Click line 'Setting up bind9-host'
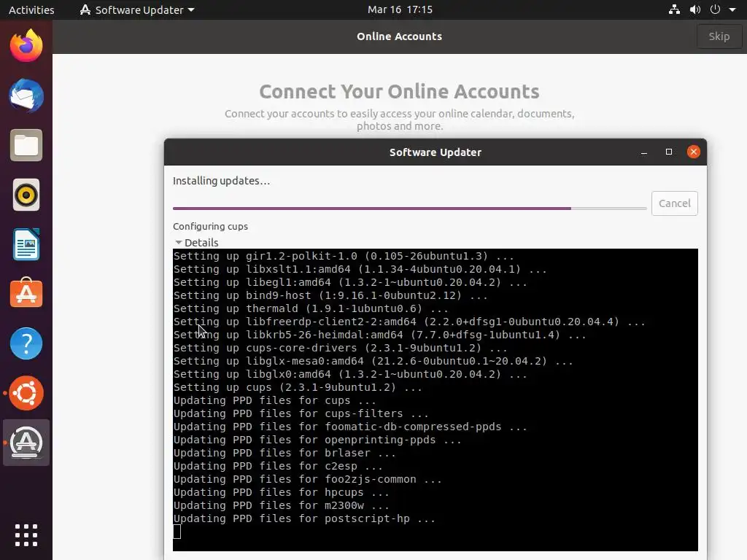This screenshot has width=747, height=560. click(330, 295)
